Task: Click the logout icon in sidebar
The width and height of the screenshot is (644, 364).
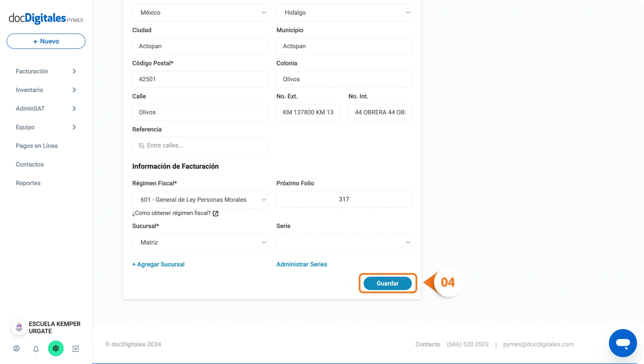Action: pos(76,349)
